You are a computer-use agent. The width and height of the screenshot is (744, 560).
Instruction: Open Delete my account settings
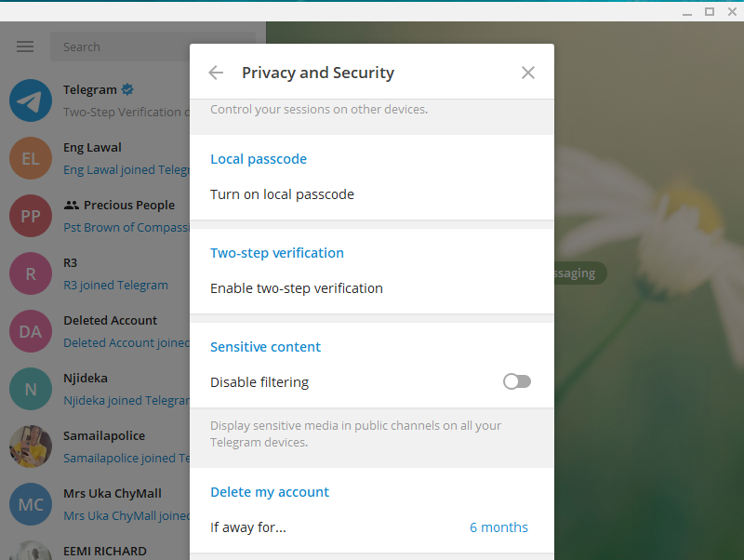270,491
